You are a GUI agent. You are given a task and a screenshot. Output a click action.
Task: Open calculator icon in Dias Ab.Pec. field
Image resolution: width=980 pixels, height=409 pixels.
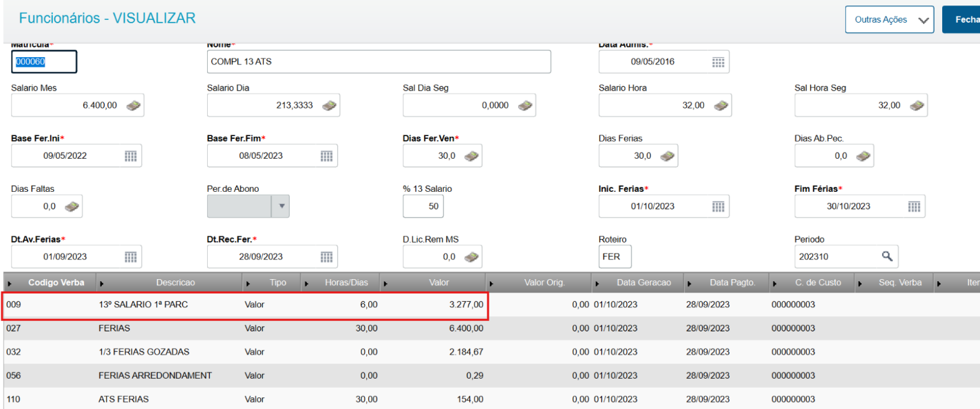863,156
